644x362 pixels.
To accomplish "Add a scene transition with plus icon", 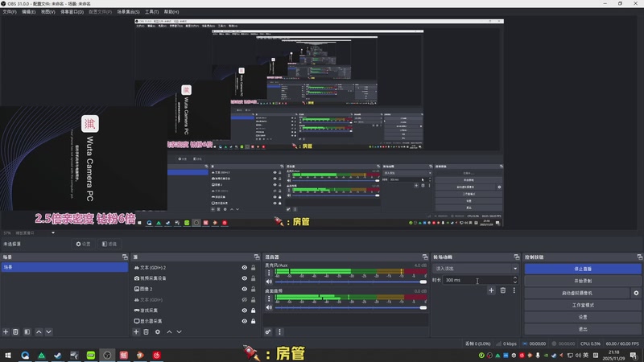I will [x=491, y=290].
